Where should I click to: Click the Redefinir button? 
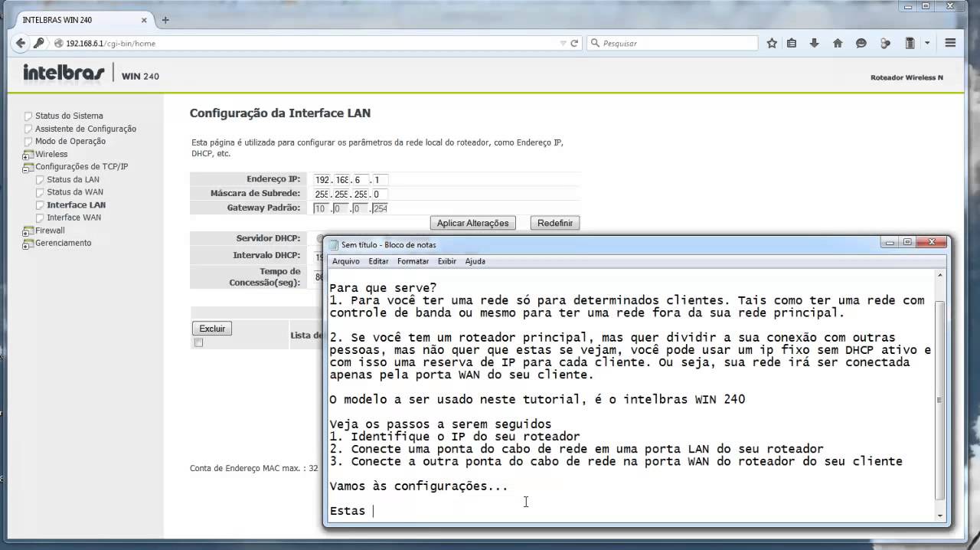point(555,223)
